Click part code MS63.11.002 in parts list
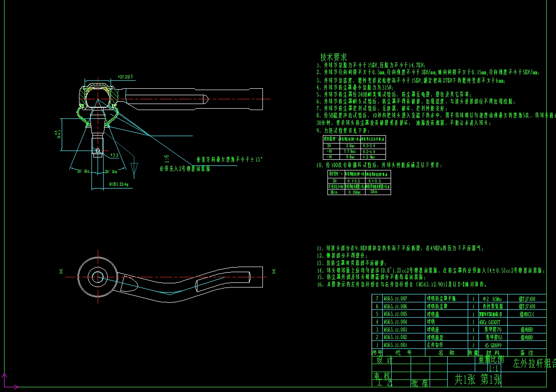556x392 pixels. 395,337
